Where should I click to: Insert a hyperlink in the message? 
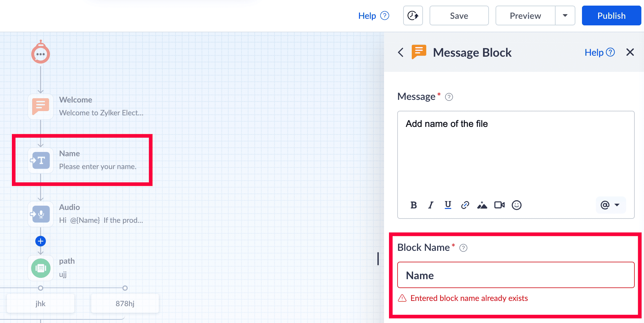tap(465, 205)
